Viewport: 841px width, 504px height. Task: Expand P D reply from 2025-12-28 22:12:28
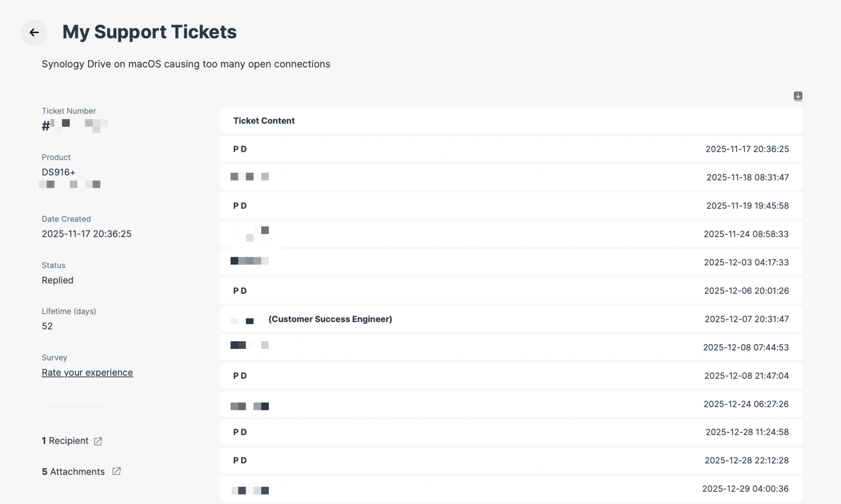pos(511,460)
